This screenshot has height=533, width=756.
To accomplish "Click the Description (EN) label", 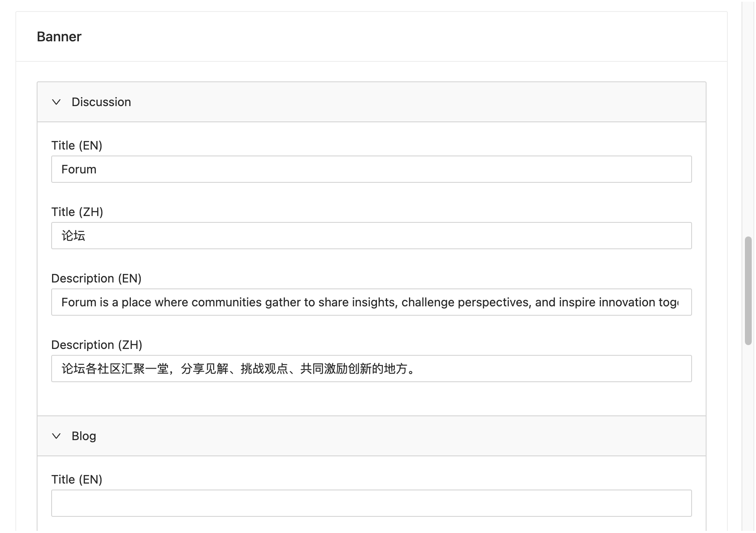I will [x=96, y=279].
